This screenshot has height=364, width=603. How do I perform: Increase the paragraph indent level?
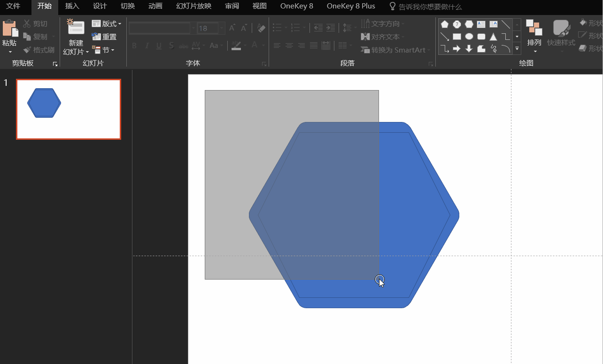point(331,28)
